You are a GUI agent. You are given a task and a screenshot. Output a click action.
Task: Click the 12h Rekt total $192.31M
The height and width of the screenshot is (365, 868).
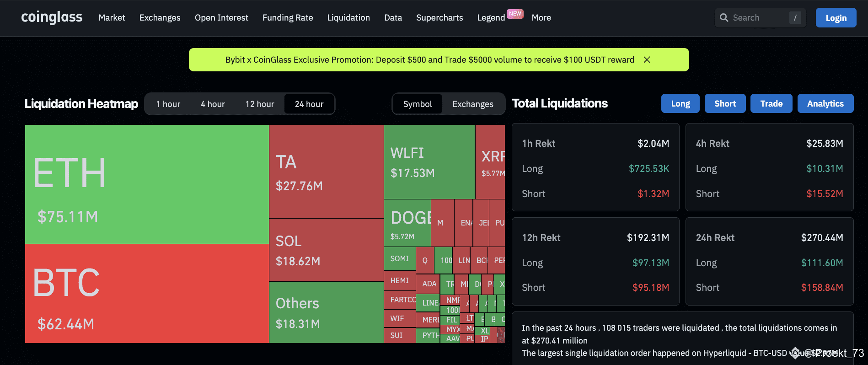(648, 238)
